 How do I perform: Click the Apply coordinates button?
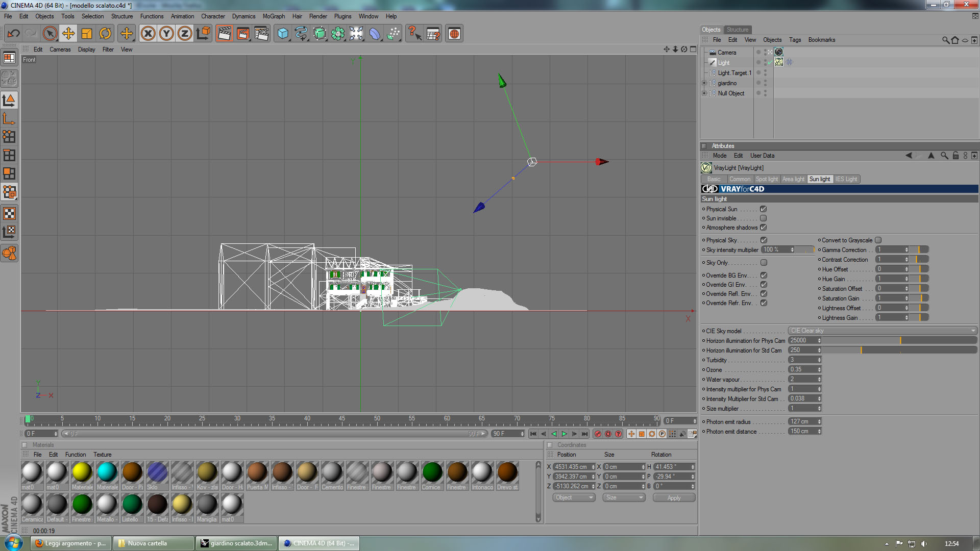pyautogui.click(x=674, y=498)
